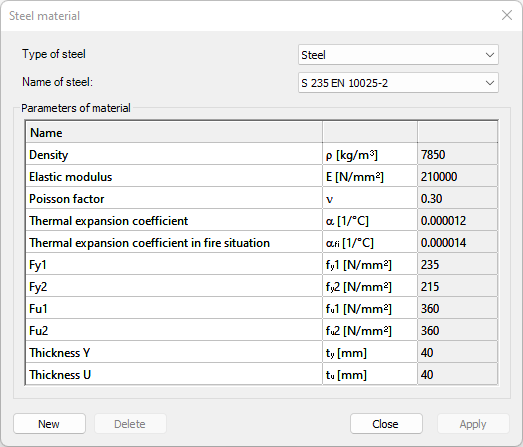Expand the Name of steel dropdown arrow

490,83
